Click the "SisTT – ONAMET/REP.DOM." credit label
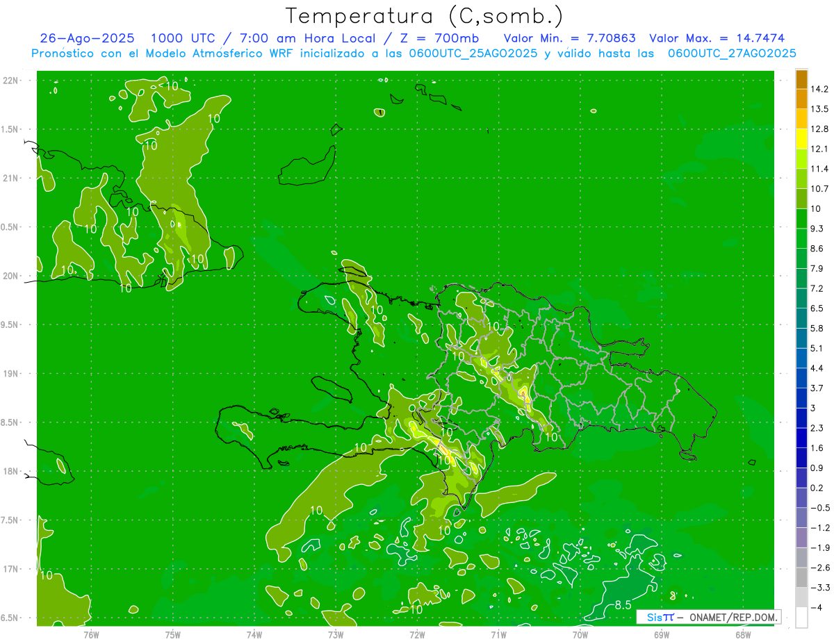Viewport: 834px width, 644px height. coord(708,617)
